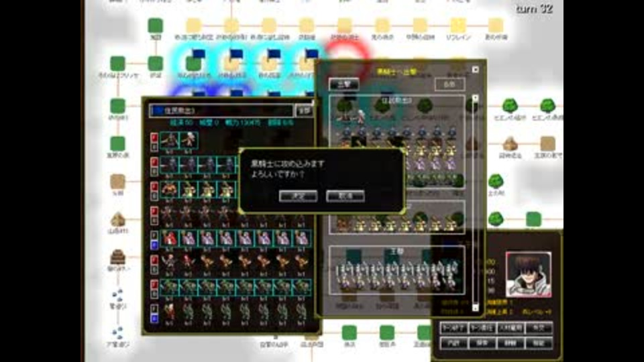Confirm the attack with the 決定 button
The image size is (644, 362).
click(298, 196)
